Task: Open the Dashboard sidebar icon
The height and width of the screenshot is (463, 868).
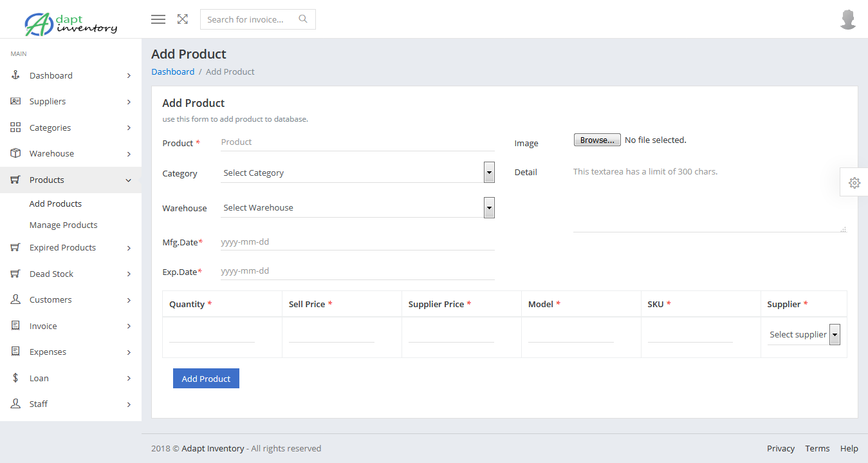Action: (15, 75)
